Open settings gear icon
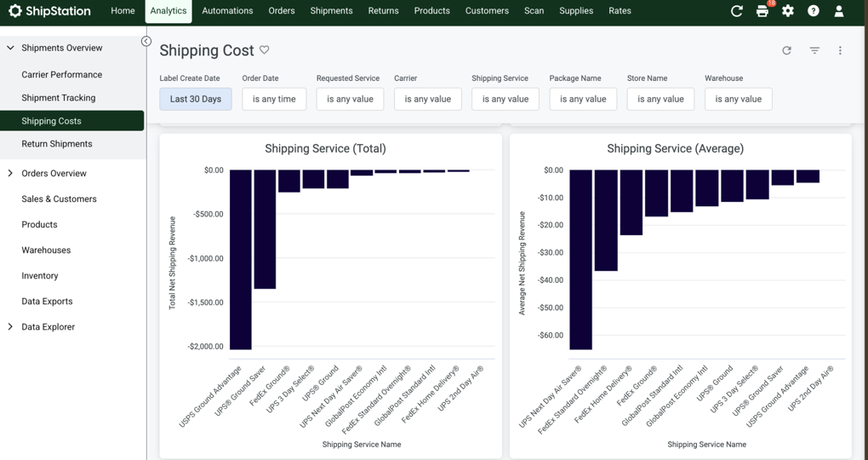The height and width of the screenshot is (460, 868). coord(788,10)
